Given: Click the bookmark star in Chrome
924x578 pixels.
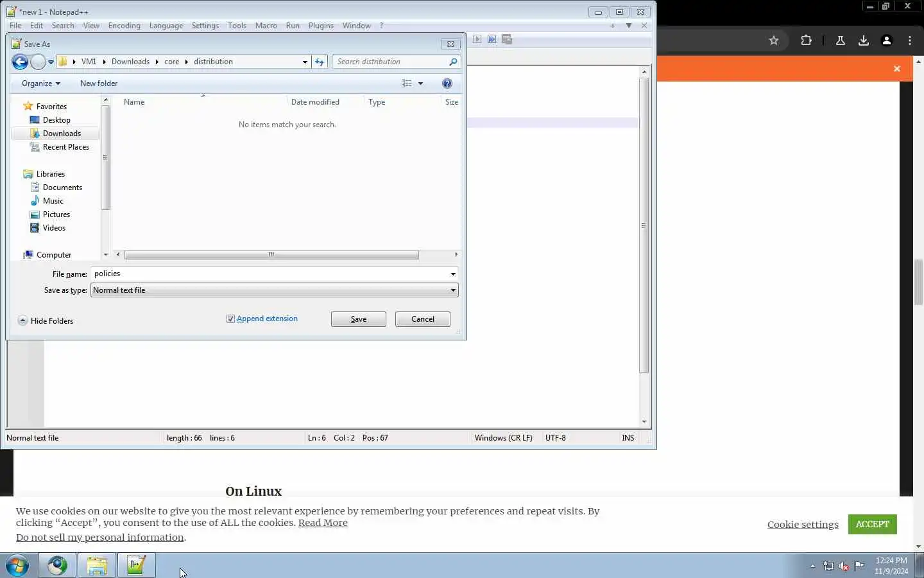Looking at the screenshot, I should pos(774,40).
